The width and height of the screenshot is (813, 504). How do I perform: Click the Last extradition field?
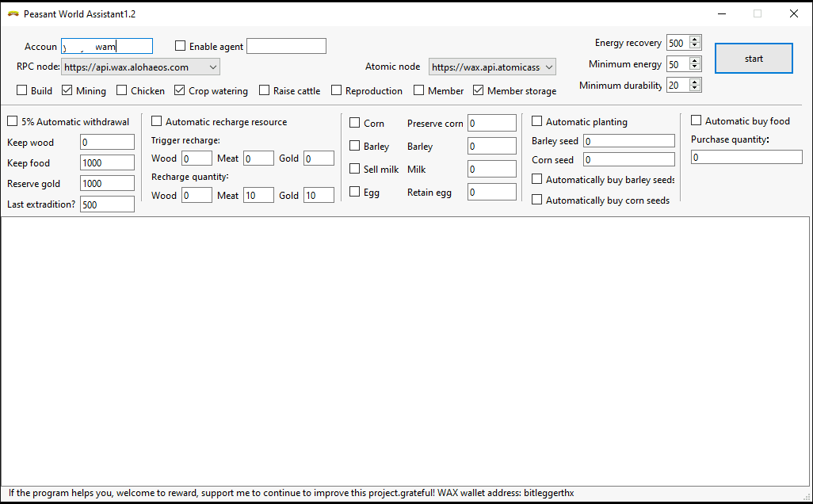click(x=107, y=204)
